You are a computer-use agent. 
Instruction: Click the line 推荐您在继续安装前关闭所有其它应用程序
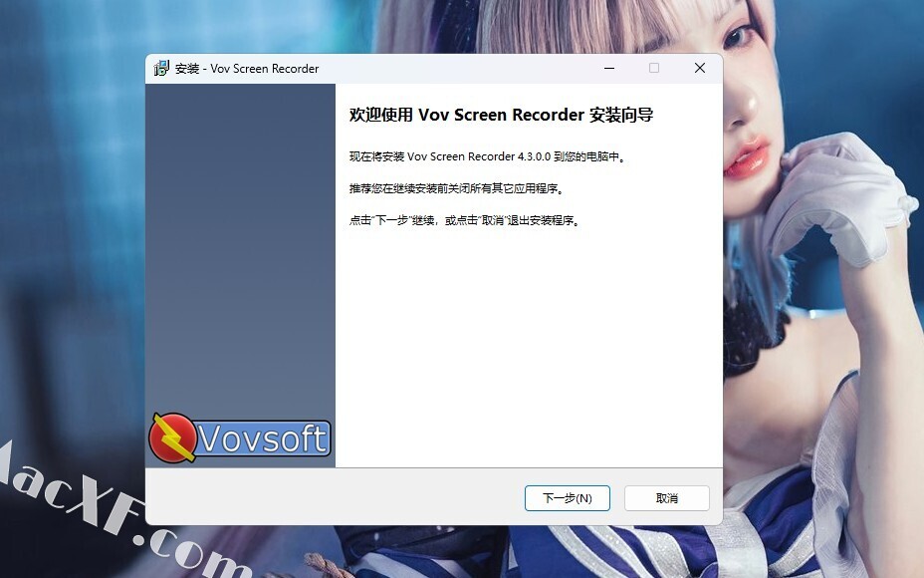457,188
